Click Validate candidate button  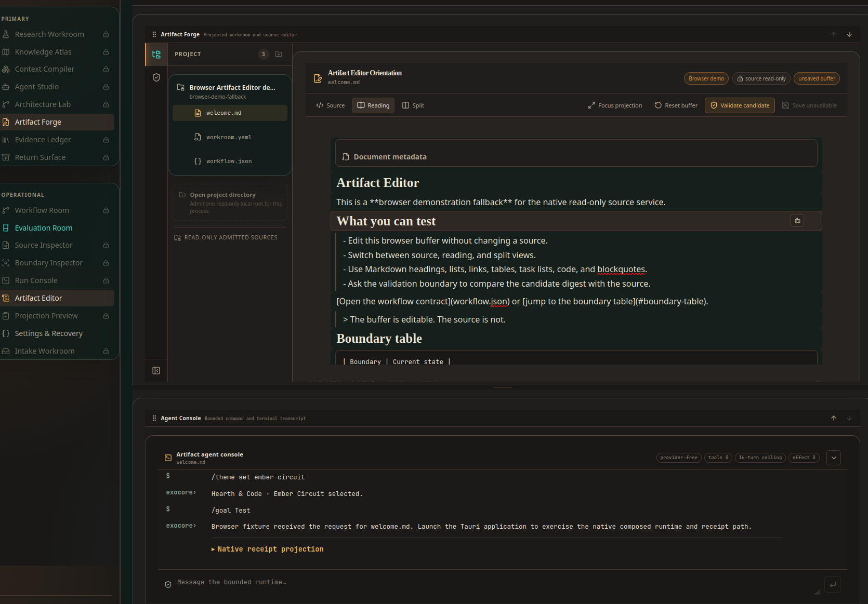pyautogui.click(x=740, y=105)
